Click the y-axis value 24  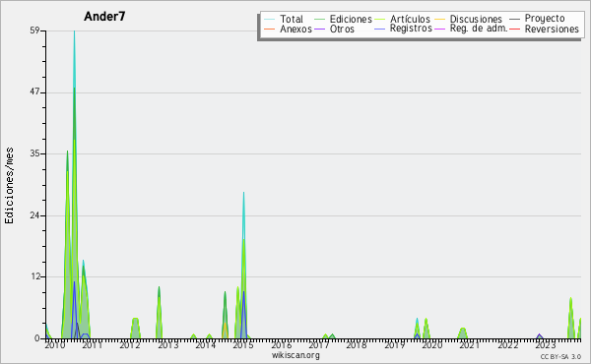[x=34, y=215]
